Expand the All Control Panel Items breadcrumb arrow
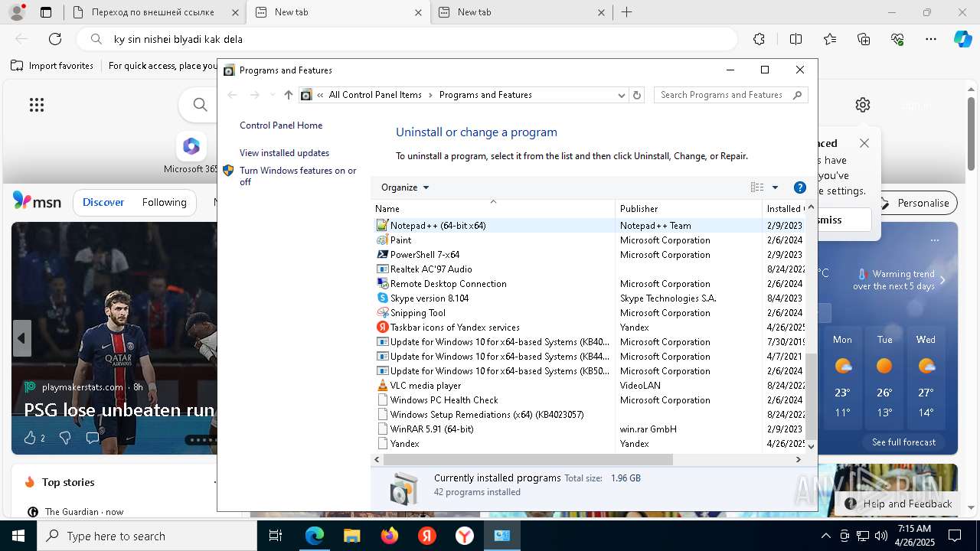980x551 pixels. point(430,95)
